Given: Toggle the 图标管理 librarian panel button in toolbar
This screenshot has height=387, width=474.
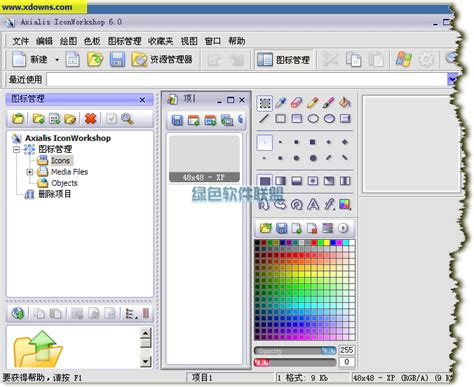Looking at the screenshot, I should tap(284, 60).
